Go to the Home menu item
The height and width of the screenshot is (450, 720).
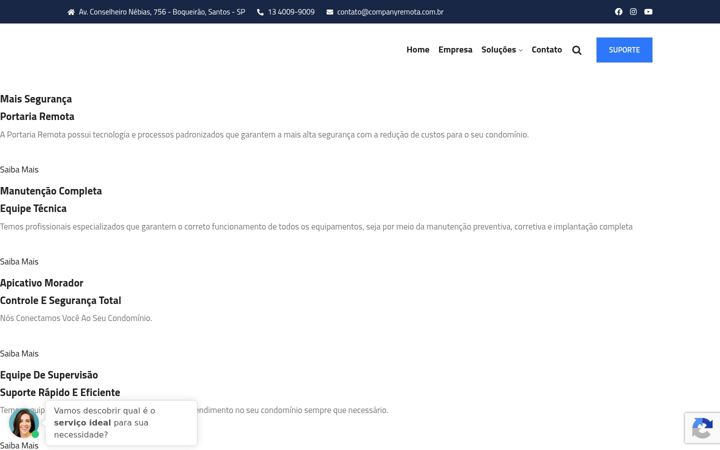click(417, 50)
